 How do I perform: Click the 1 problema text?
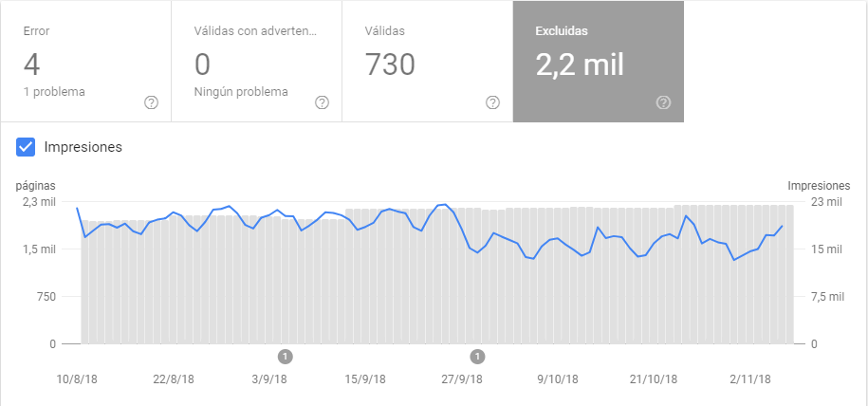tap(54, 92)
